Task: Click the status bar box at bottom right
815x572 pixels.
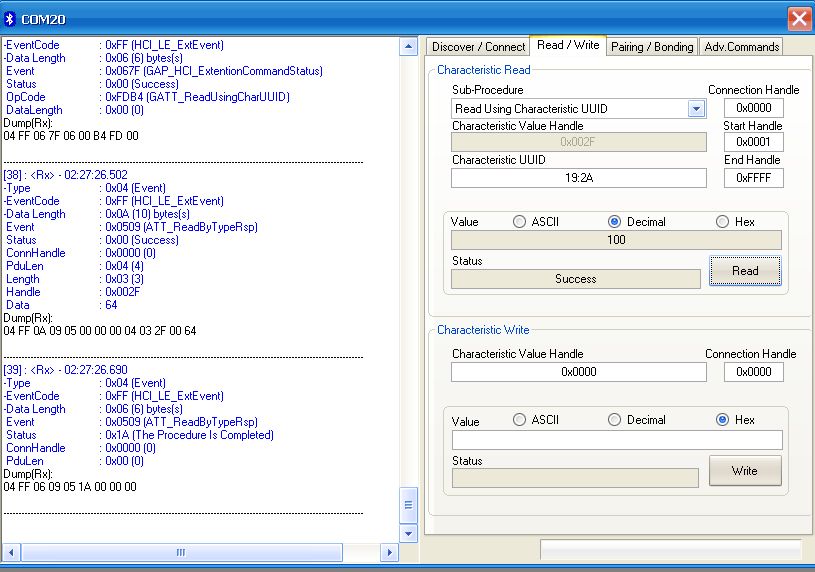Action: [671, 550]
